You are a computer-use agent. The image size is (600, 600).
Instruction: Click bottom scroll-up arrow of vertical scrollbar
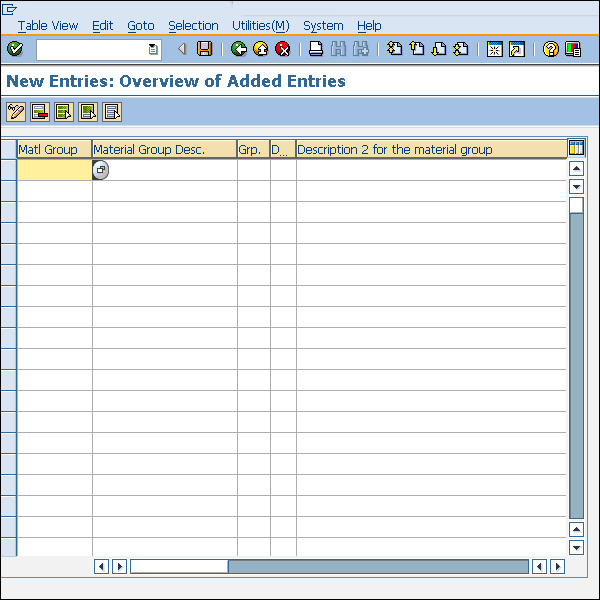pyautogui.click(x=576, y=530)
